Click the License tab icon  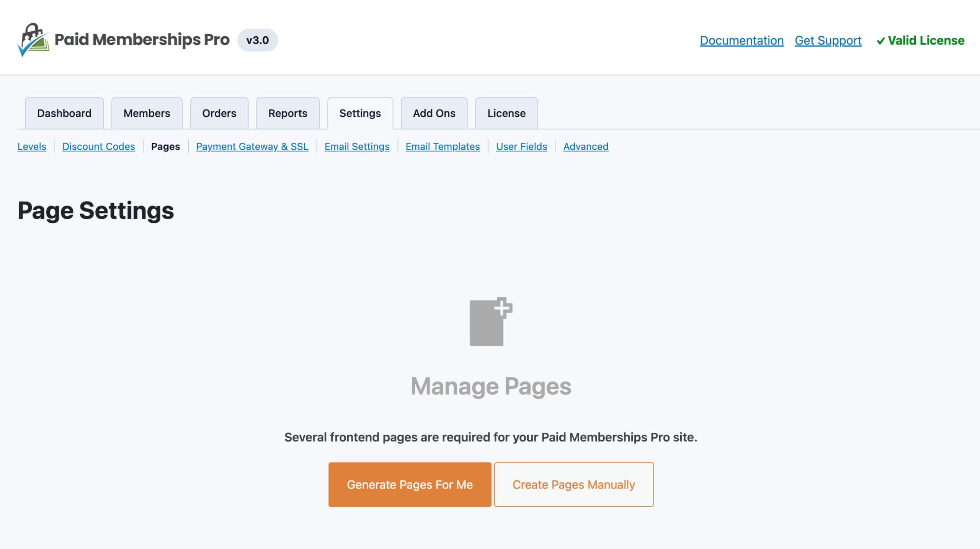pos(506,112)
